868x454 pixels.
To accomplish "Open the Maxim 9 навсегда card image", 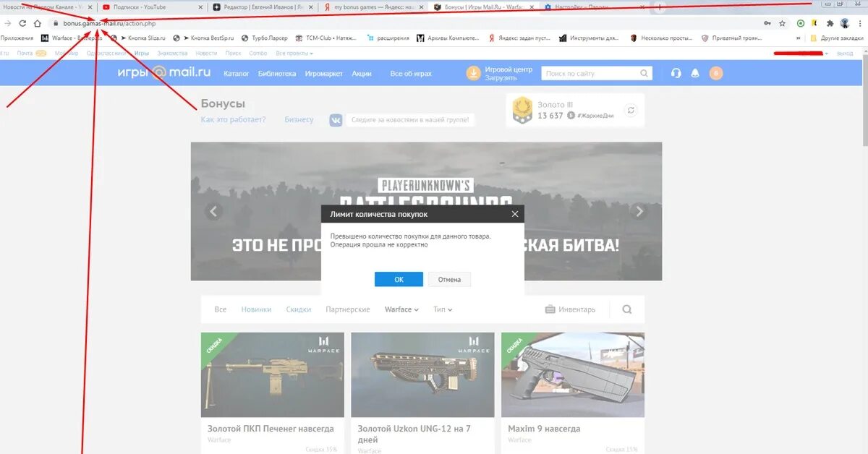I will click(x=573, y=374).
